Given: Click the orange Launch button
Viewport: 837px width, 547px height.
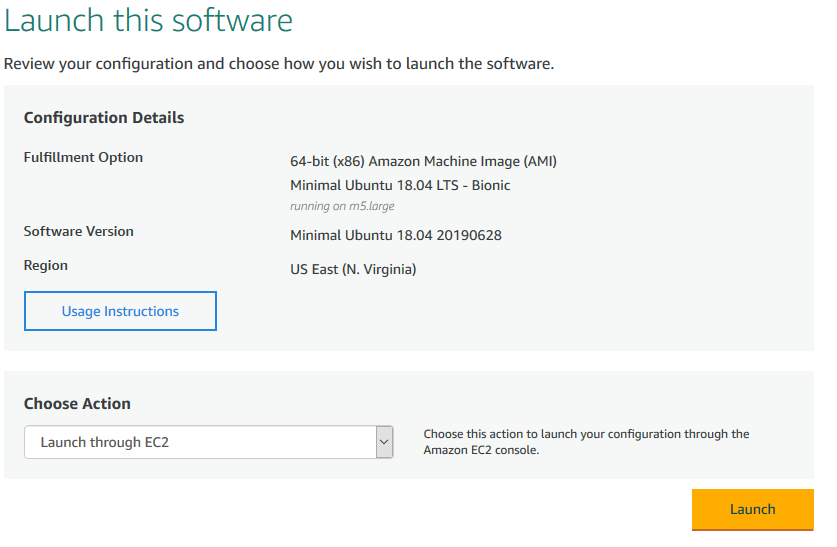Looking at the screenshot, I should [x=753, y=510].
